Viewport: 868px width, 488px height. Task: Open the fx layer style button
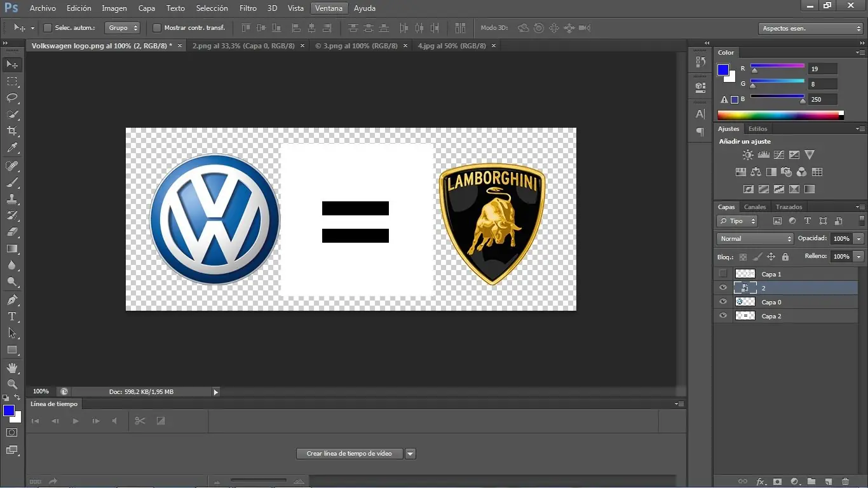[760, 482]
